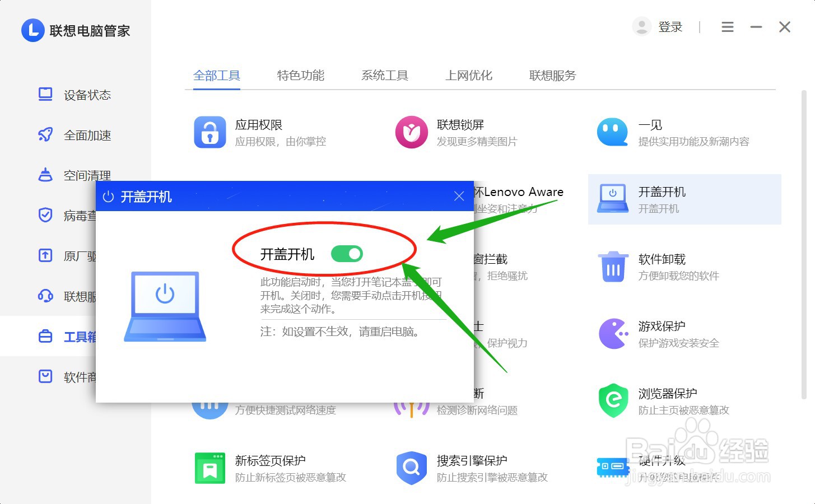Screen dimensions: 815x504
Task: Click the 设备状态 monitor icon in sidebar
Action: pos(45,95)
